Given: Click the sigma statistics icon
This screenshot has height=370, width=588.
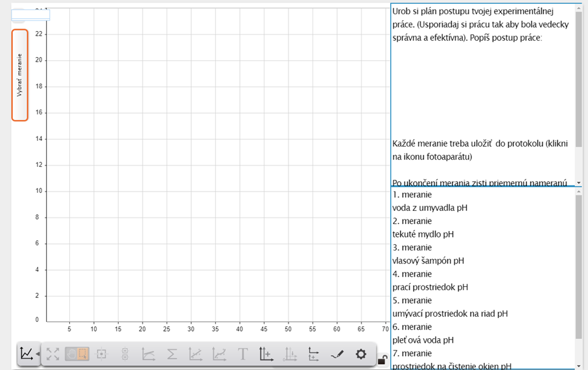Looking at the screenshot, I should 172,354.
